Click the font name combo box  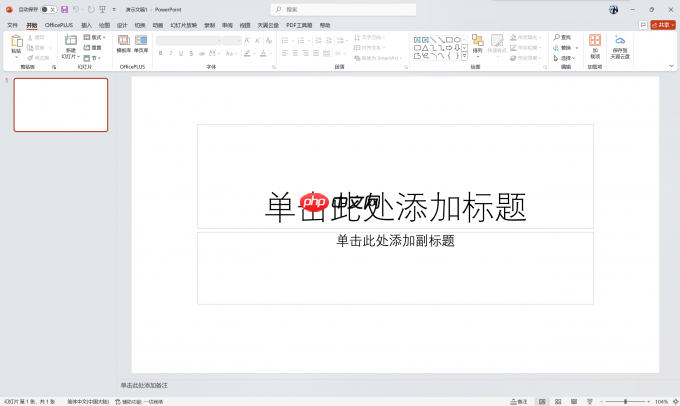point(189,41)
